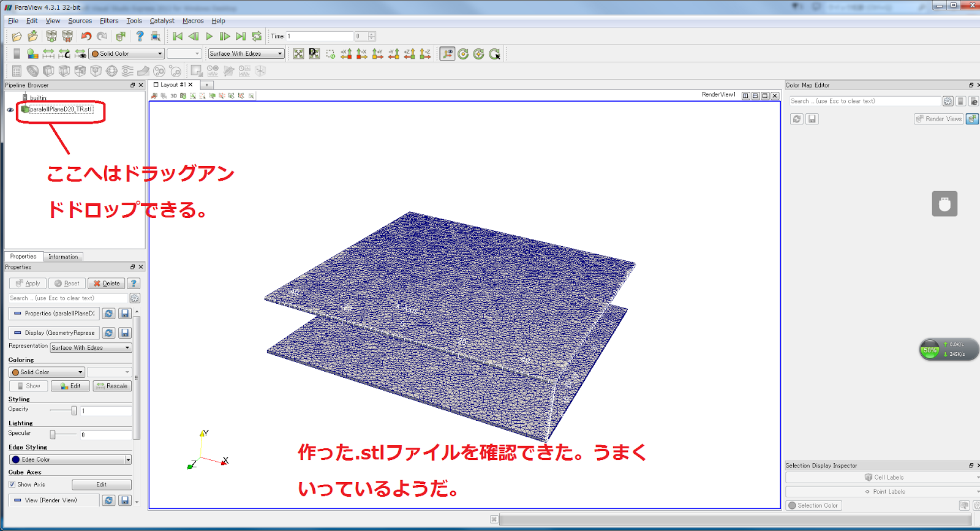This screenshot has width=980, height=531.
Task: Click the blue question mark help icon in main toolbar
Action: [140, 37]
